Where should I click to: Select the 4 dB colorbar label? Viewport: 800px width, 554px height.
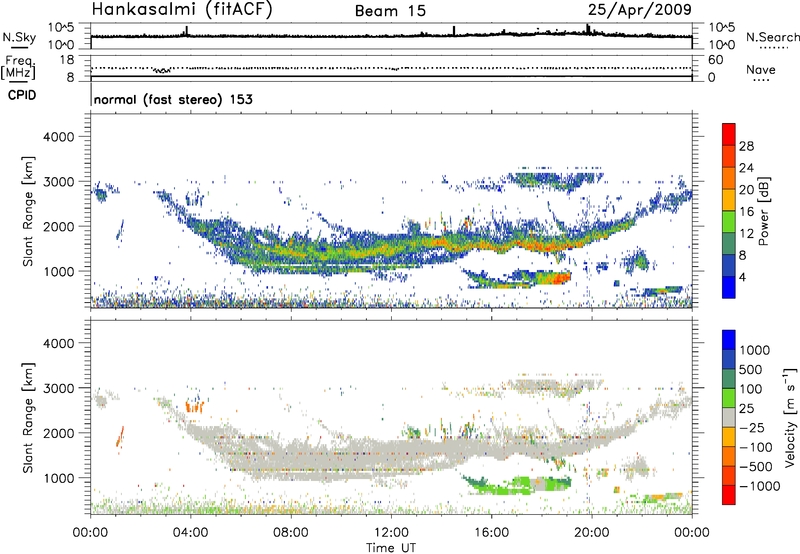pyautogui.click(x=743, y=277)
